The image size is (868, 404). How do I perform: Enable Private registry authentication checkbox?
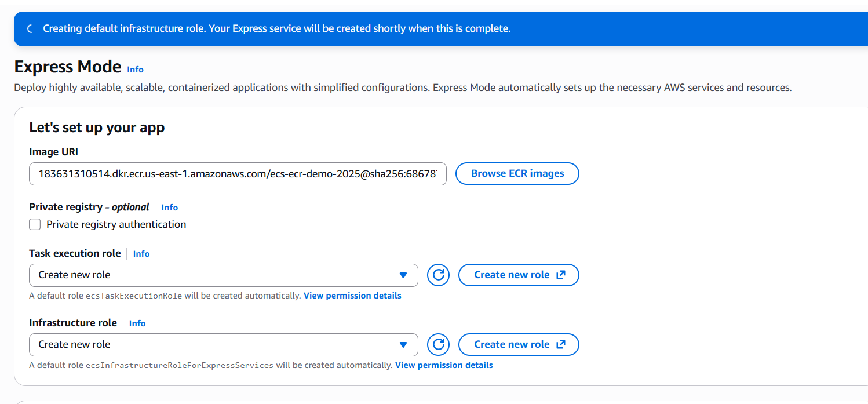35,224
